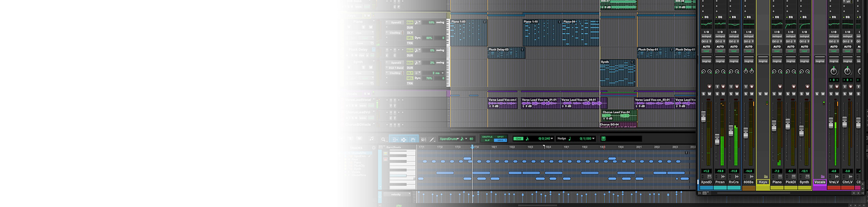This screenshot has width=868, height=207.
Task: Open the Prcsn noinput input selector
Action: [x=720, y=36]
